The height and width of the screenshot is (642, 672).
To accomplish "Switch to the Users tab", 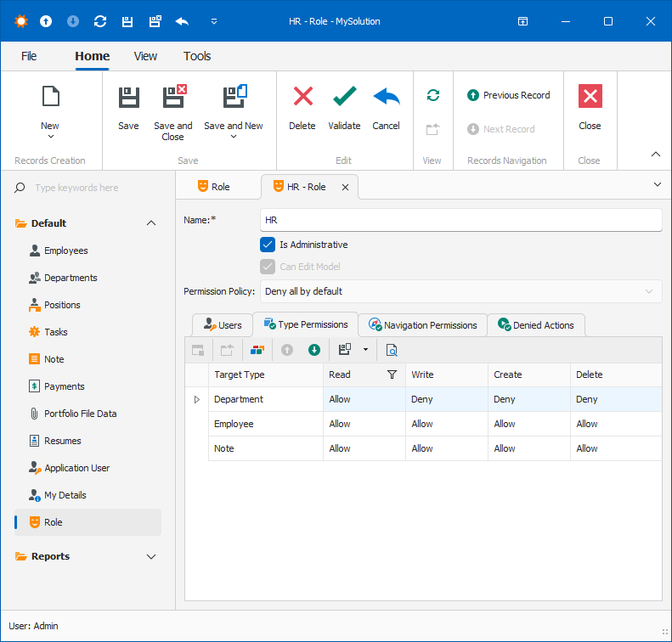I will point(223,325).
